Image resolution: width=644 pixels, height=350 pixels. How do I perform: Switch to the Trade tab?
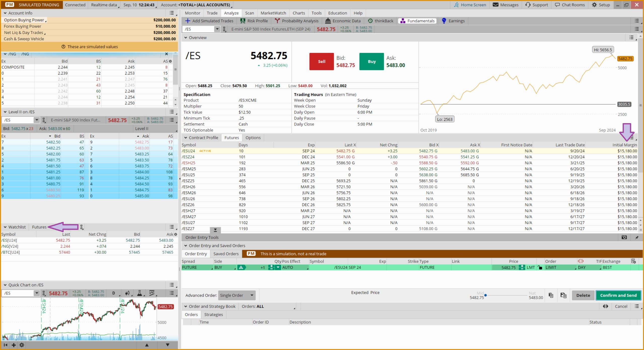[x=212, y=13]
